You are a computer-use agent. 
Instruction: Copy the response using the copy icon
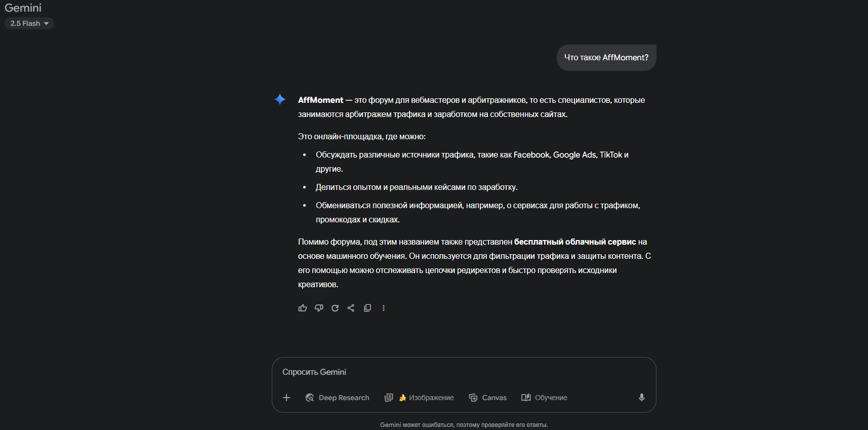(367, 308)
